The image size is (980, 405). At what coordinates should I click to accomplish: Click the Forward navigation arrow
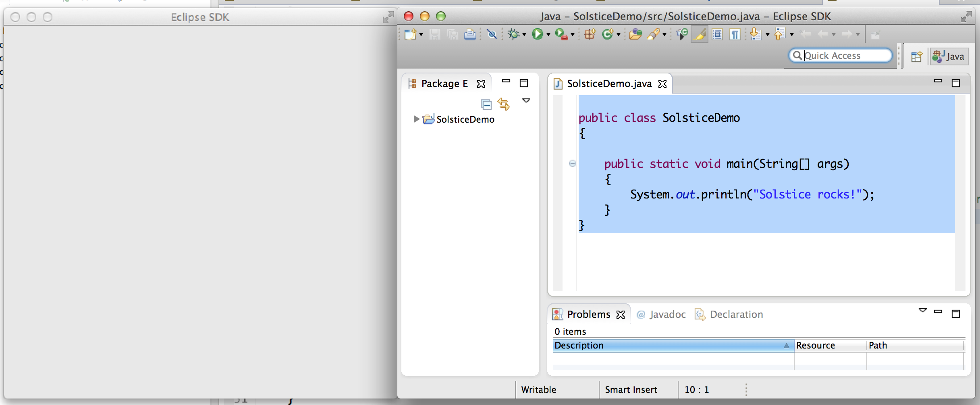tap(847, 34)
